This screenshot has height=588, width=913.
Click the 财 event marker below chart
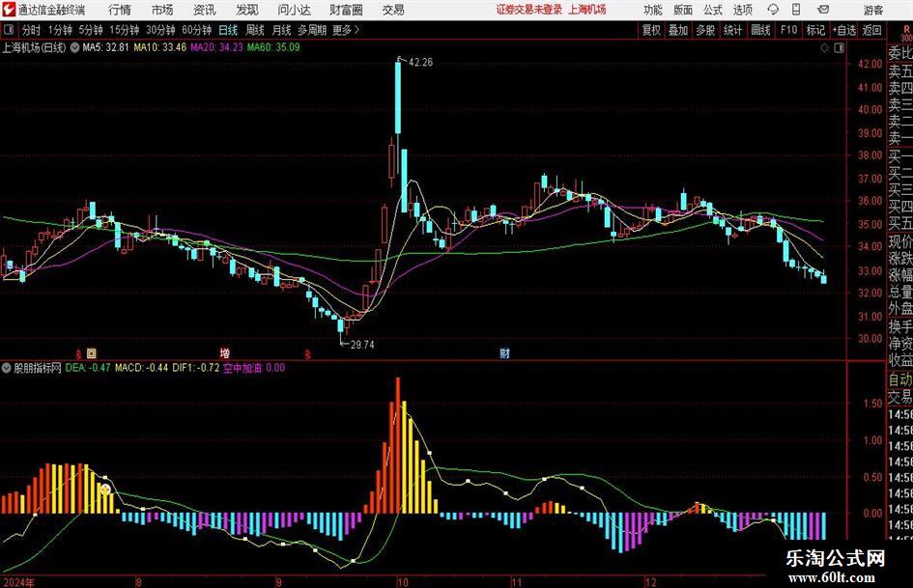tap(505, 352)
